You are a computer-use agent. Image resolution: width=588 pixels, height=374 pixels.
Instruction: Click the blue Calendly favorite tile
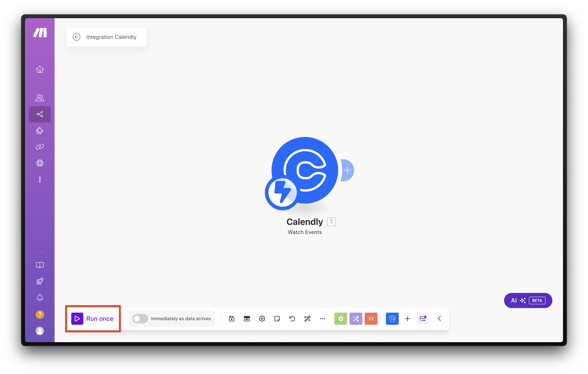392,318
